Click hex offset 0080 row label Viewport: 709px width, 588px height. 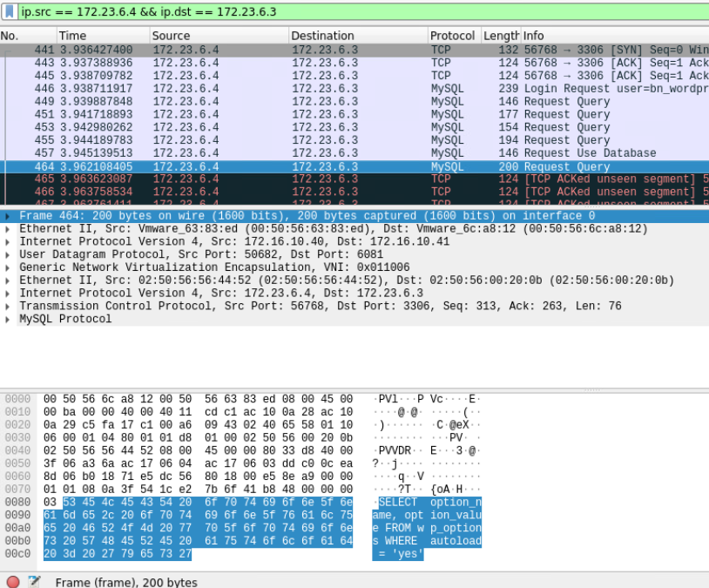coord(17,502)
